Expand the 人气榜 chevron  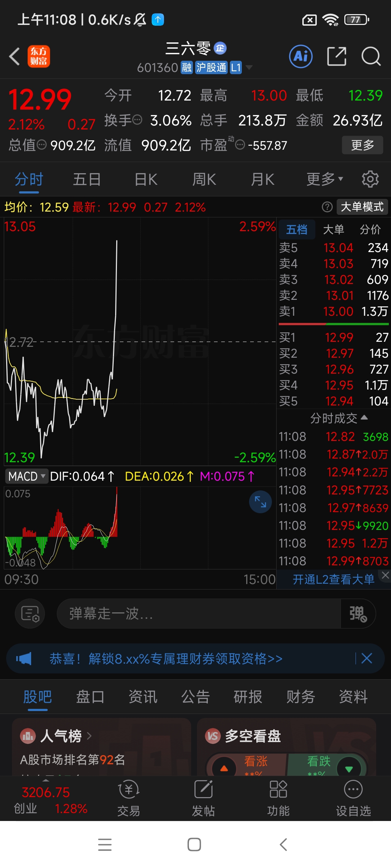click(x=89, y=736)
